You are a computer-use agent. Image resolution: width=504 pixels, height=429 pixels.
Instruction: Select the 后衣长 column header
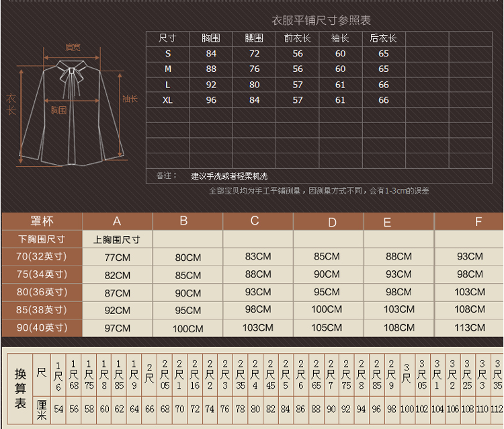click(x=383, y=38)
